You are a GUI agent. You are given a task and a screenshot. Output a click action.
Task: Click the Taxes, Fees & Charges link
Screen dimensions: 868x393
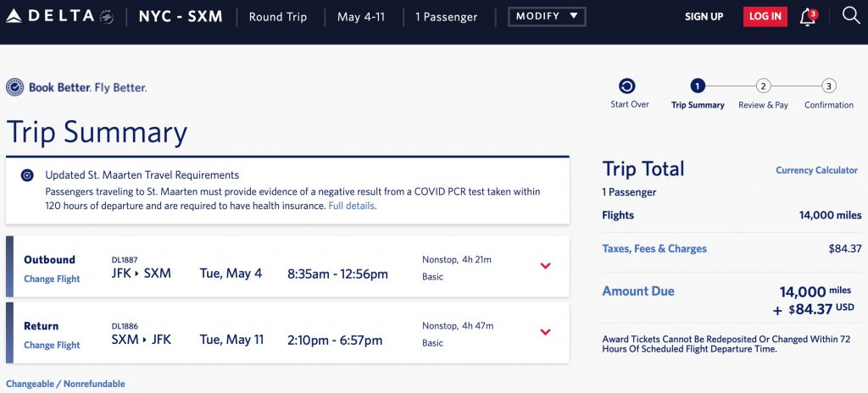click(x=654, y=249)
